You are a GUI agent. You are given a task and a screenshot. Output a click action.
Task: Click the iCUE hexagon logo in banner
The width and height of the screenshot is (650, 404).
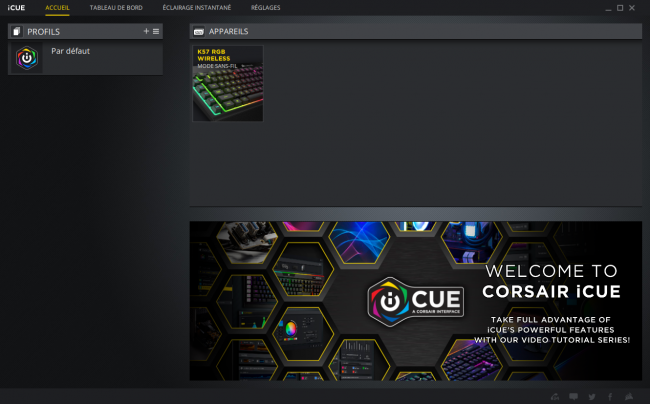coord(416,301)
